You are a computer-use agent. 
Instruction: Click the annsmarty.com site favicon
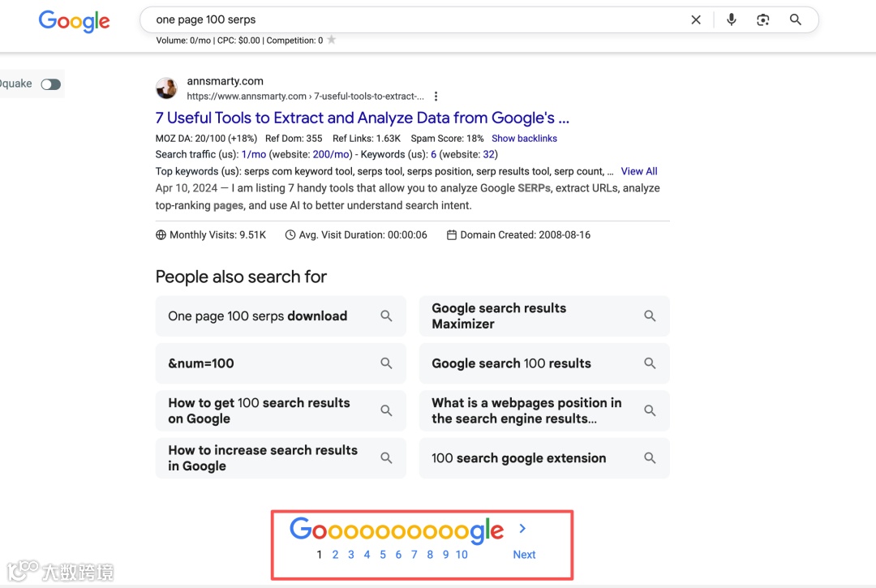[166, 88]
